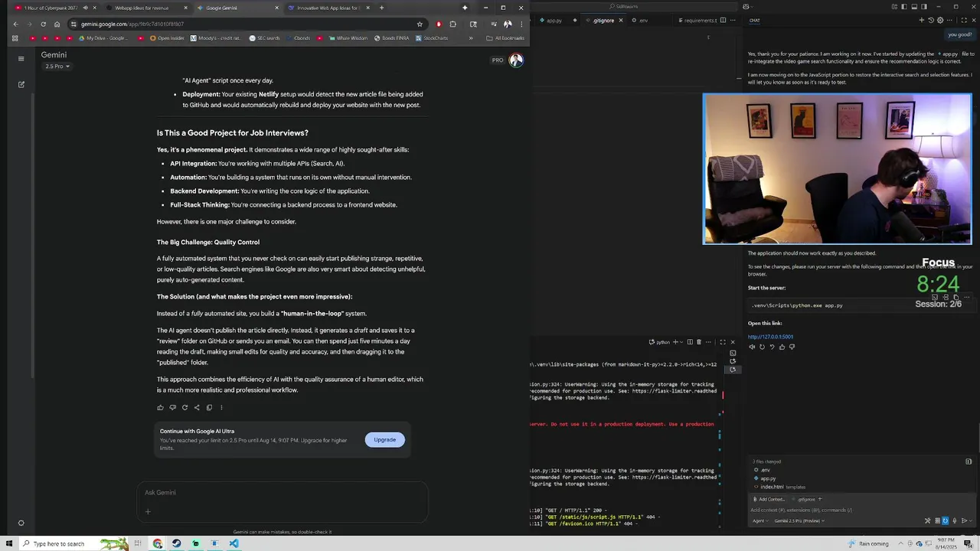The image size is (980, 551).
Task: Start a new chat in Gemini sidebar
Action: pos(21,84)
